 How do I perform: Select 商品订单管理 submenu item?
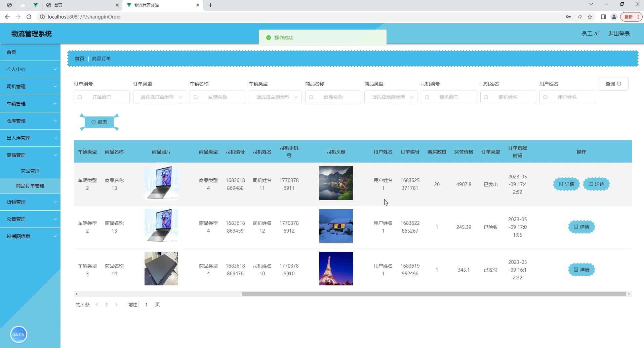pos(30,186)
